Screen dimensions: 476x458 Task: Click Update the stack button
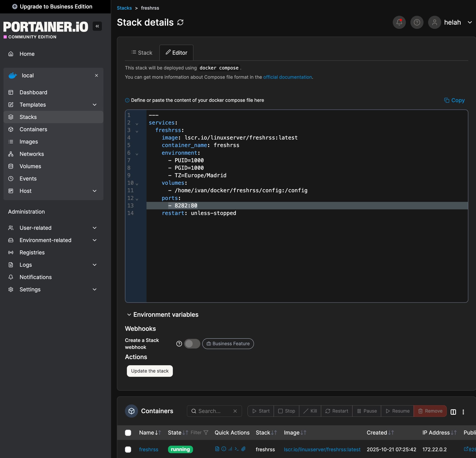click(150, 371)
